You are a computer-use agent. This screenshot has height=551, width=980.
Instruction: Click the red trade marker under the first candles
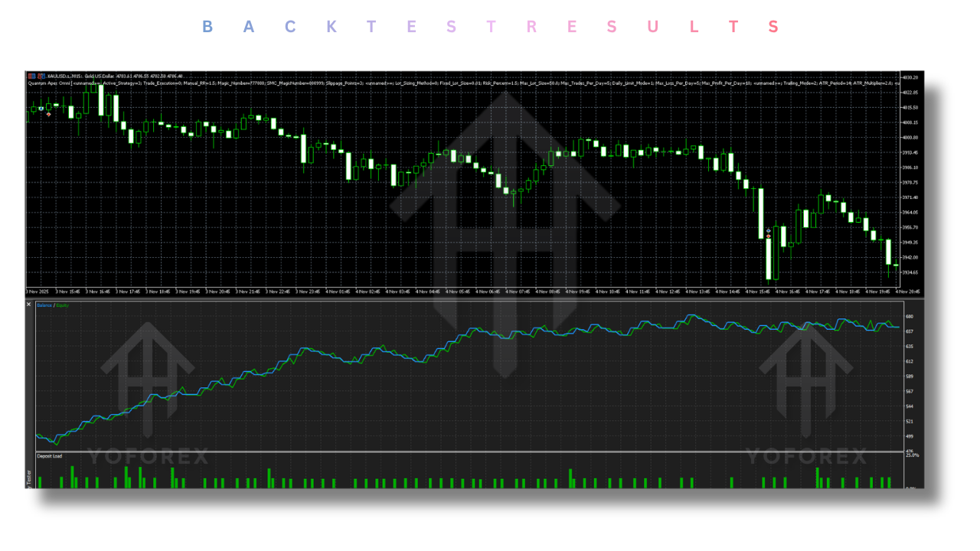(x=49, y=114)
